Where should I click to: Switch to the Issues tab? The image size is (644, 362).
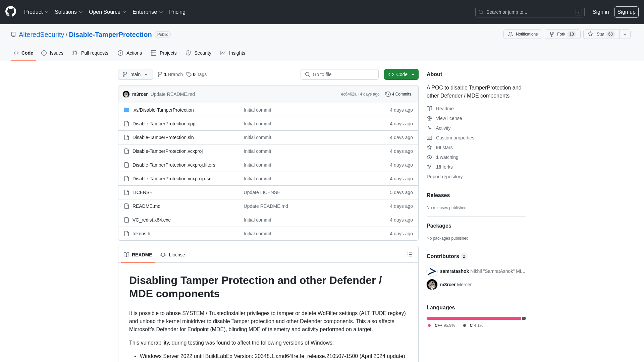click(52, 53)
